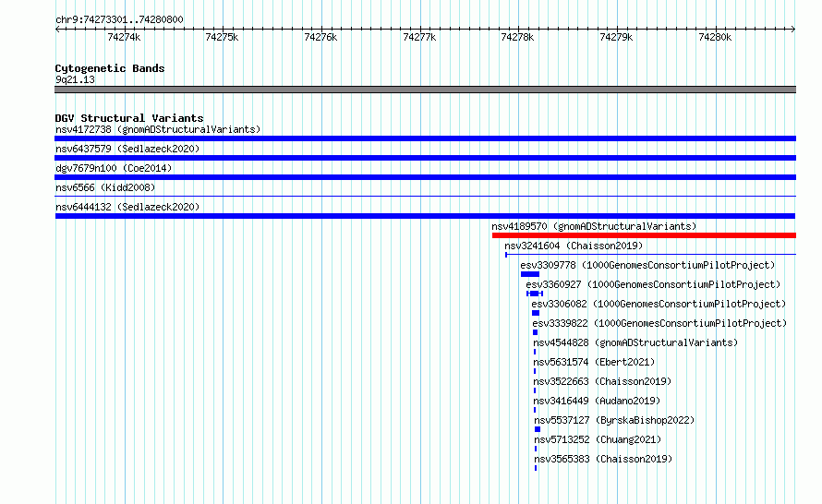This screenshot has height=504, width=822.
Task: Open the esv3309778 1000GenomesConsortiumPilotProject label
Action: [x=647, y=265]
